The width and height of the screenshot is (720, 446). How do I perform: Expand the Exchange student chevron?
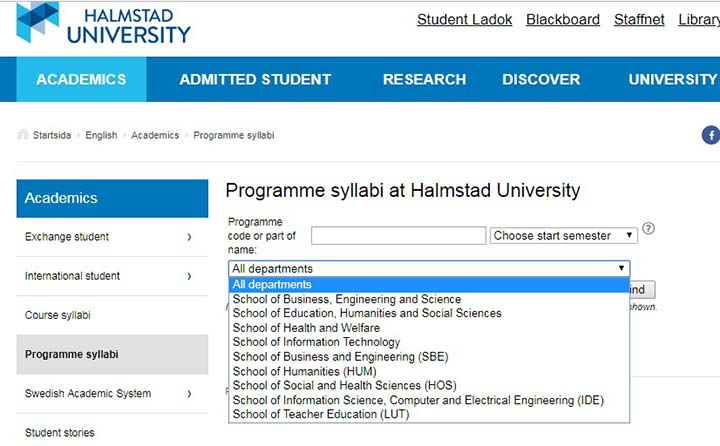[189, 237]
